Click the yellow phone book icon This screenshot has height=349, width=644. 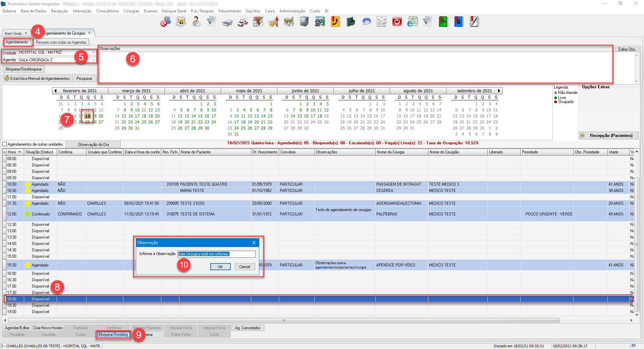(335, 22)
